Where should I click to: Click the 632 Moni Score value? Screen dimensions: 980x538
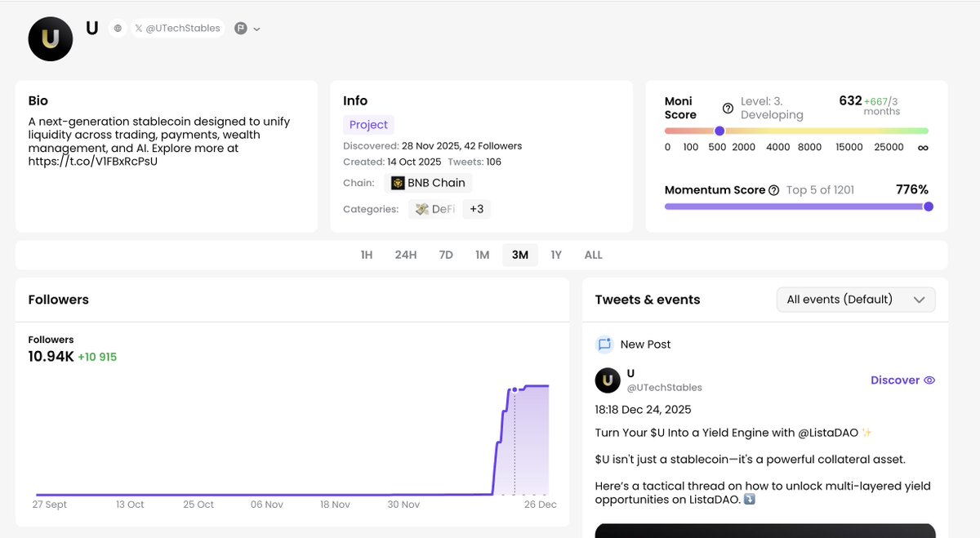850,100
